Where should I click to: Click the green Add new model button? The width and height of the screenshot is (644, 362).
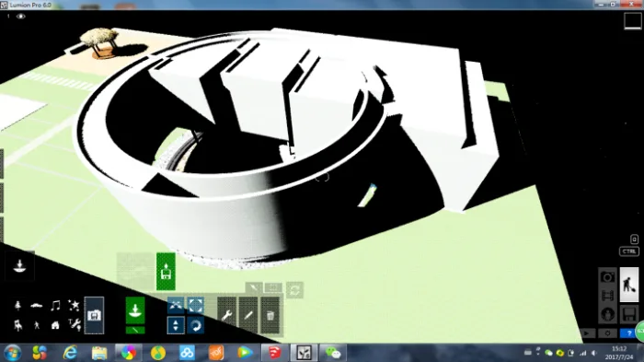166,272
